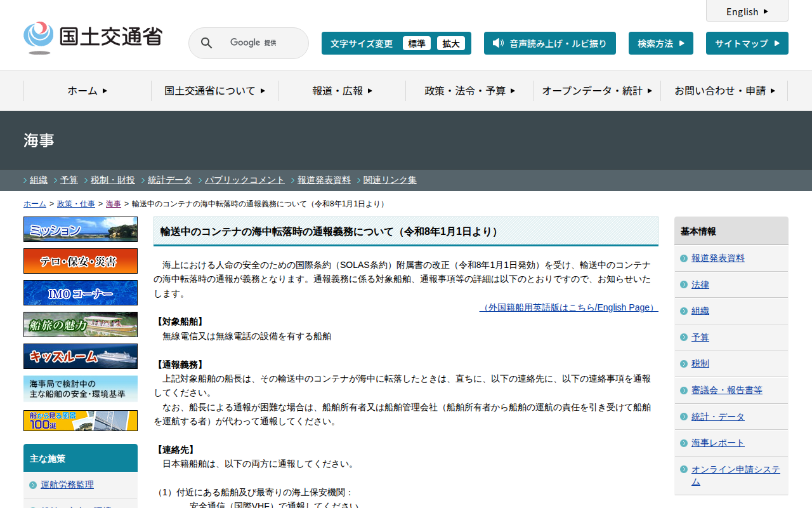Click the Google search input field

coord(260,43)
